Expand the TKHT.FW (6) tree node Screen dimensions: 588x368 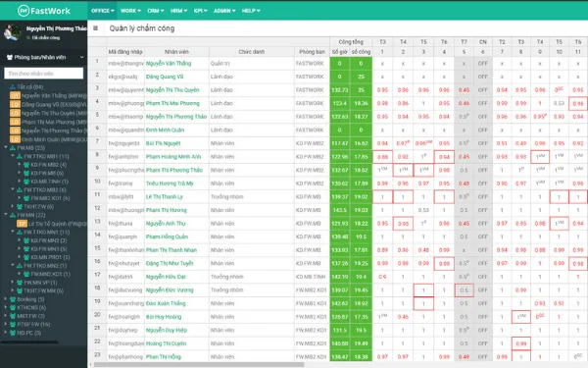click(13, 206)
